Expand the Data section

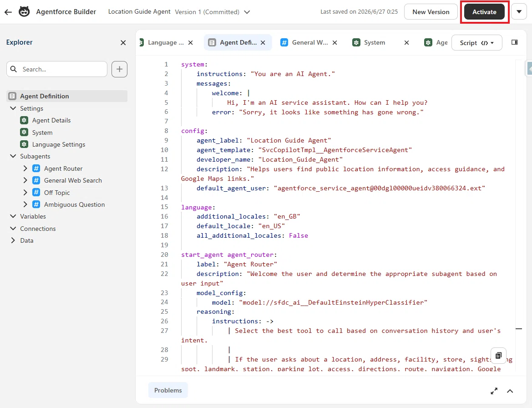pyautogui.click(x=13, y=240)
